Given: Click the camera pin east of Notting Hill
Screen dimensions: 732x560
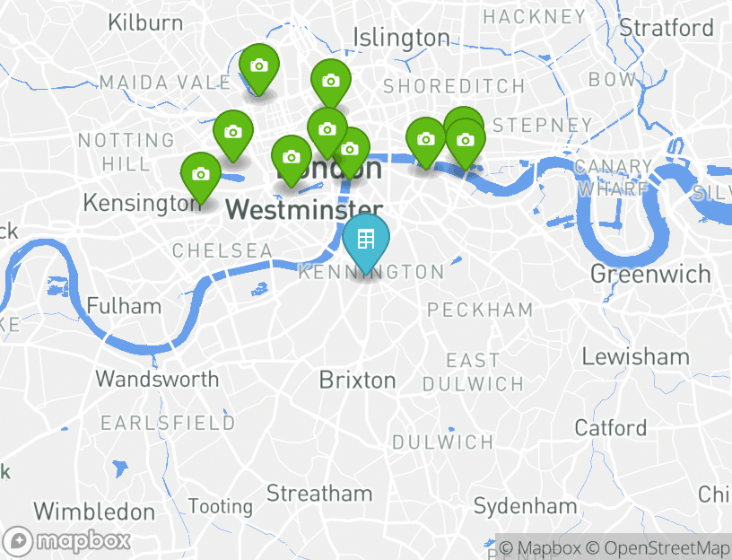Looking at the screenshot, I should tap(233, 136).
